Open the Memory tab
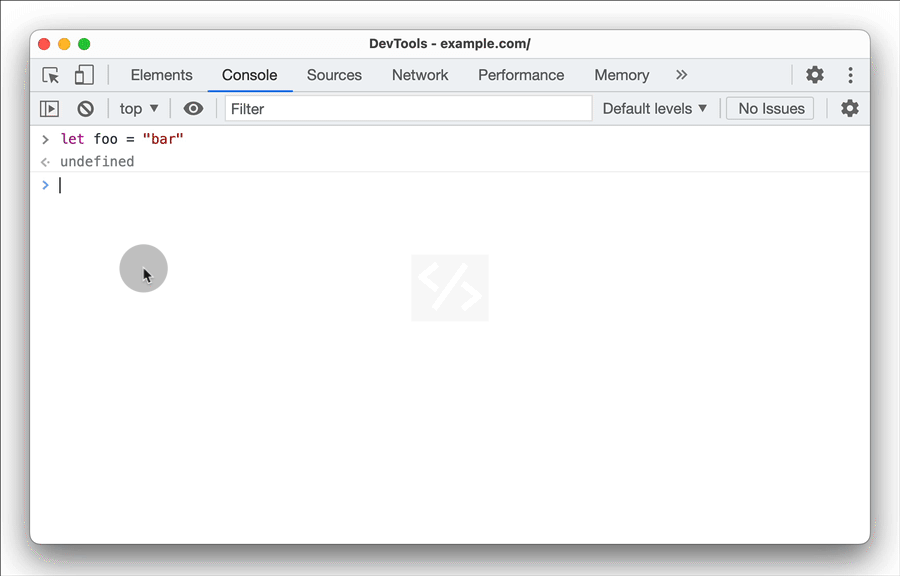Screen dimensions: 900x576 pos(622,75)
